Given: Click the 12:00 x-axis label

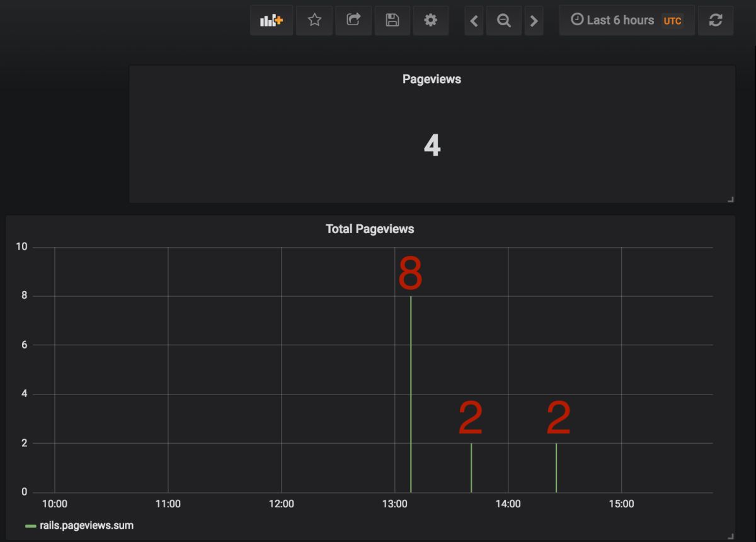Looking at the screenshot, I should tap(281, 504).
